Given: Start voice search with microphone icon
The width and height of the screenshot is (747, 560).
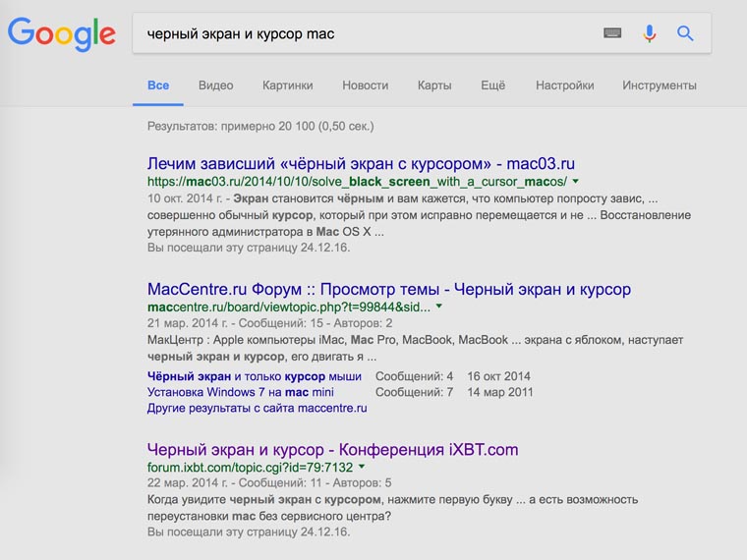Looking at the screenshot, I should pyautogui.click(x=649, y=33).
